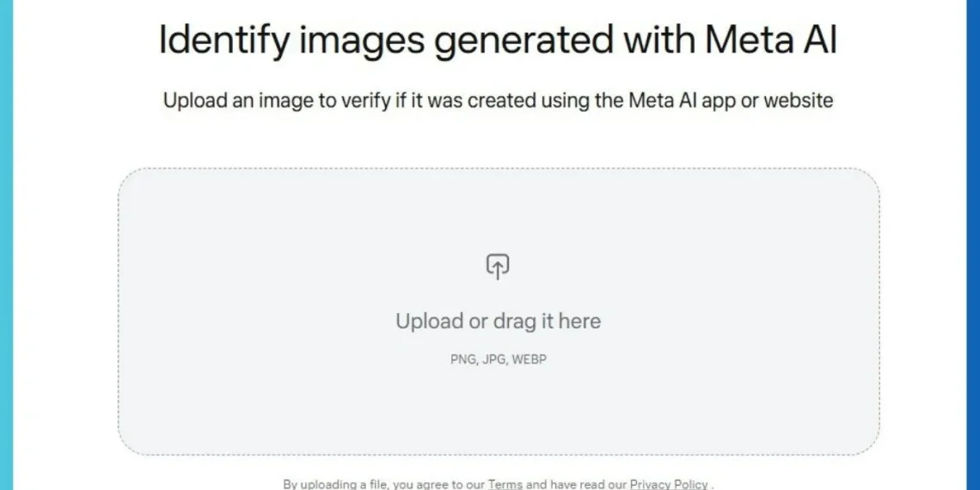Click the page heading "Identify images generated with Meta AI"
980x490 pixels.
coord(498,40)
